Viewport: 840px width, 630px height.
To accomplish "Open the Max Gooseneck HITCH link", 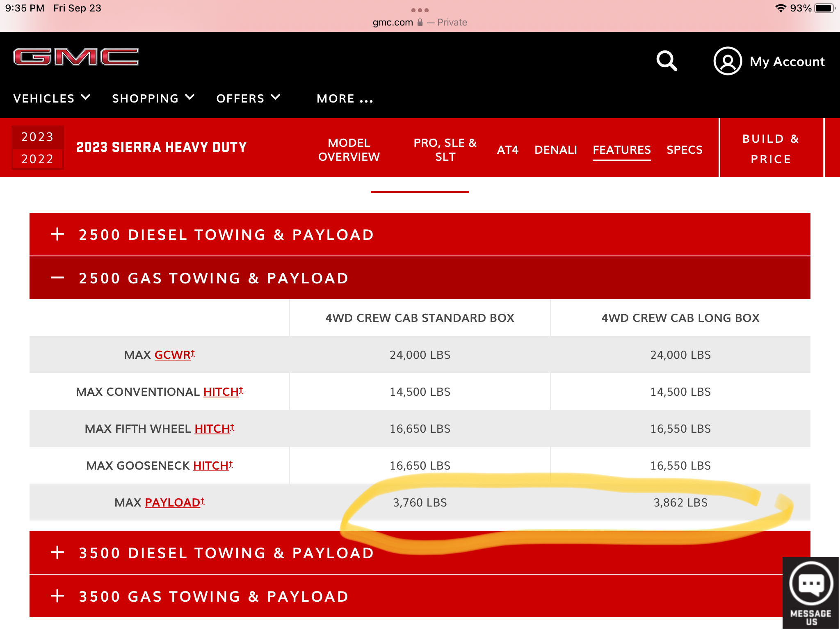I will (x=213, y=466).
